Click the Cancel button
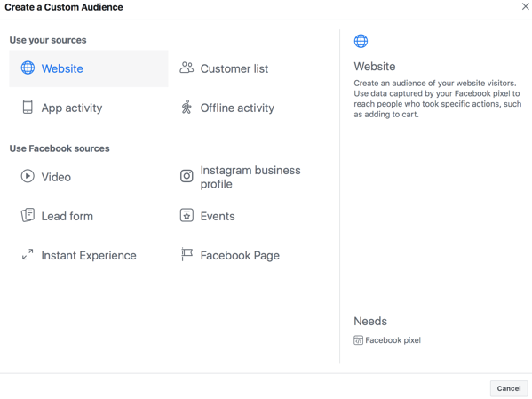Screen dimensions: 532x399 (x=509, y=388)
